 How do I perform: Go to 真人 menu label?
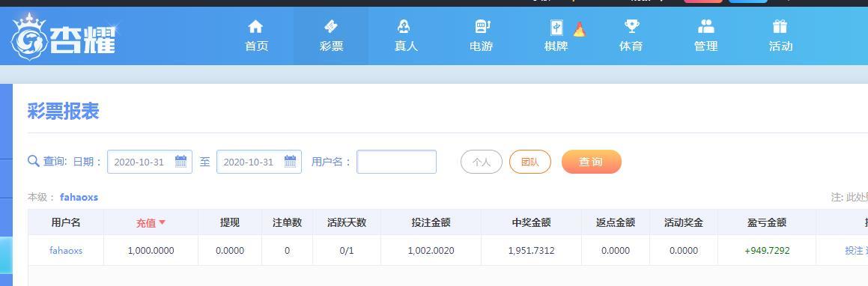[x=406, y=46]
